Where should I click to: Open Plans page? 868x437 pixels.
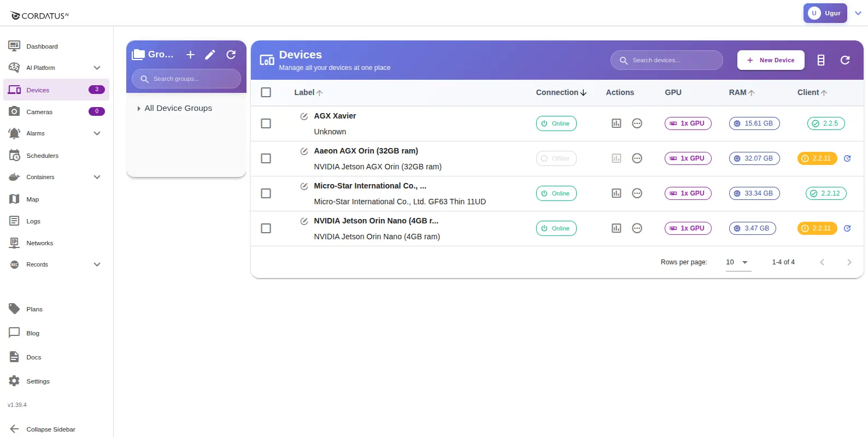pyautogui.click(x=56, y=309)
